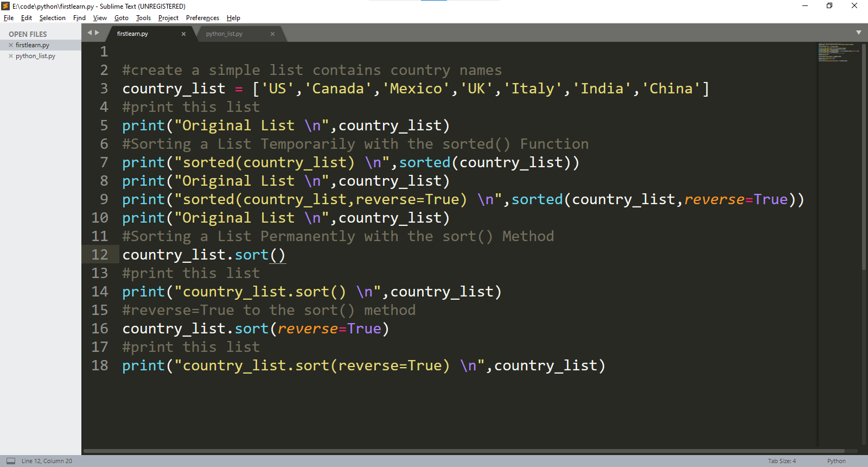Click 'country_list.sort()' on line 12
This screenshot has height=467, width=868.
(x=204, y=255)
